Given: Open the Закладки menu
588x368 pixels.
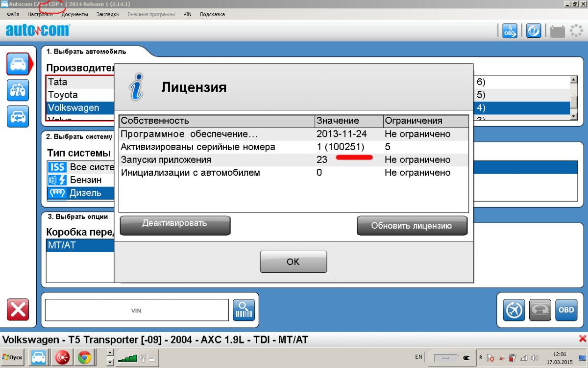Looking at the screenshot, I should point(107,14).
